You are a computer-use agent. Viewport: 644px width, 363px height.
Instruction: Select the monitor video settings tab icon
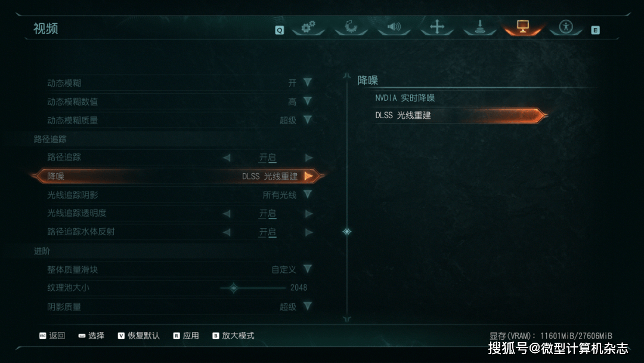[x=523, y=27]
